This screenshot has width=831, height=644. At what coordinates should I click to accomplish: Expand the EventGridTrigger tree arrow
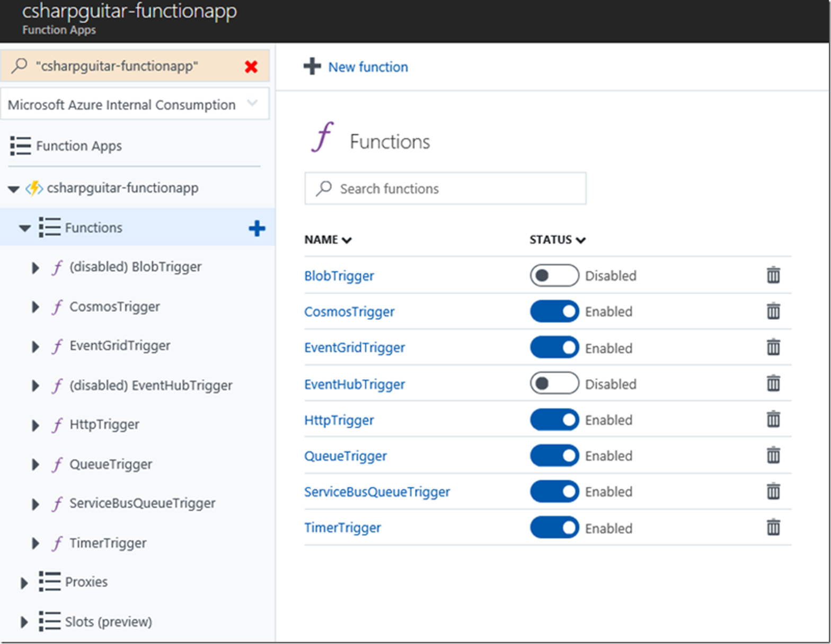[x=36, y=346]
